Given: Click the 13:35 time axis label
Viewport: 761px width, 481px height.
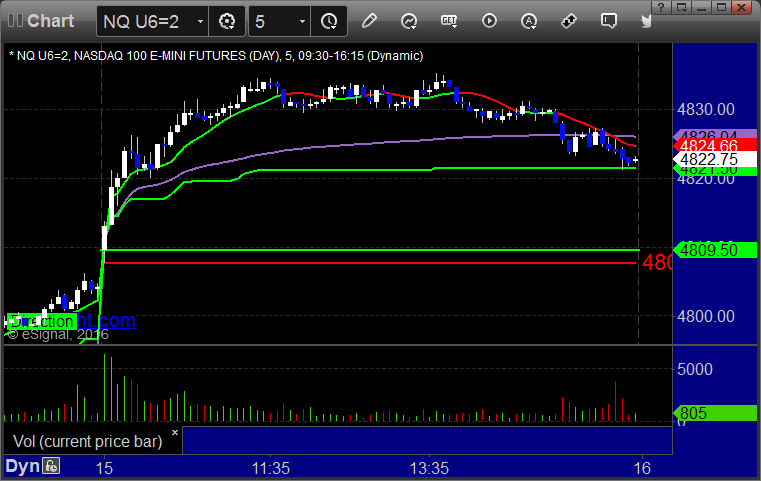Looking at the screenshot, I should pos(430,468).
